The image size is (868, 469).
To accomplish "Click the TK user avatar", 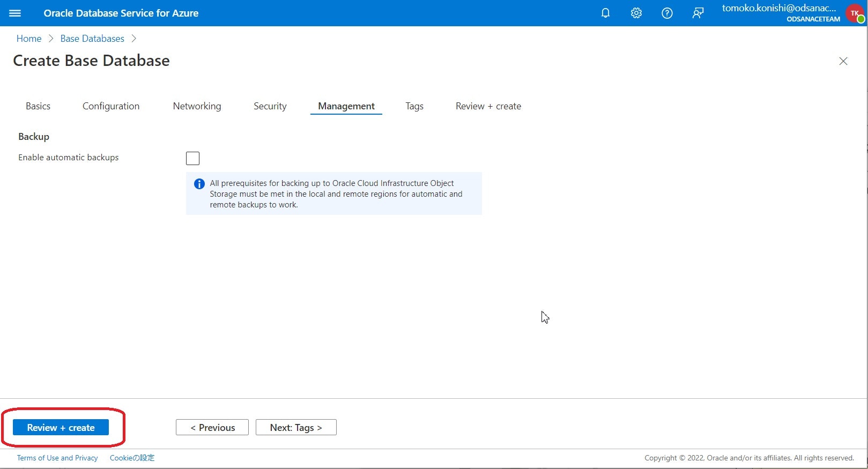I will 855,13.
